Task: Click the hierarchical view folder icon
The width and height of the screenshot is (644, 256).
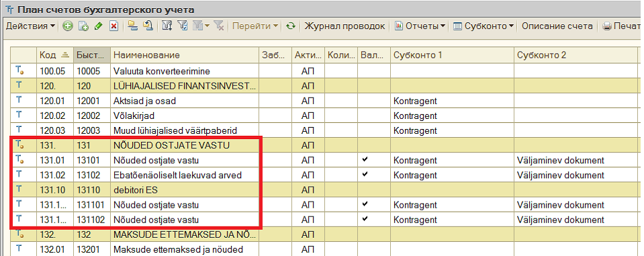Action: [x=132, y=26]
